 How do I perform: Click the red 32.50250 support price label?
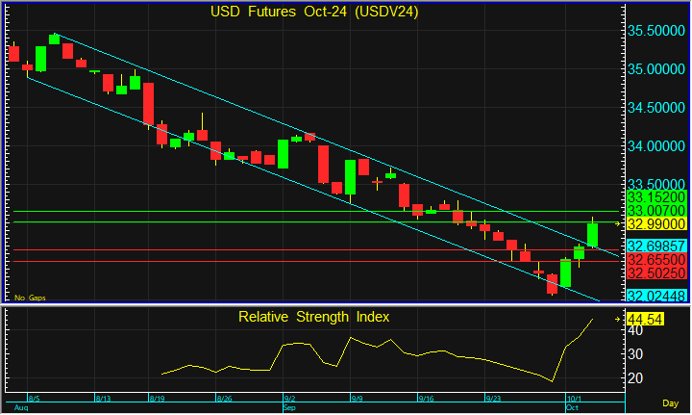pyautogui.click(x=656, y=273)
